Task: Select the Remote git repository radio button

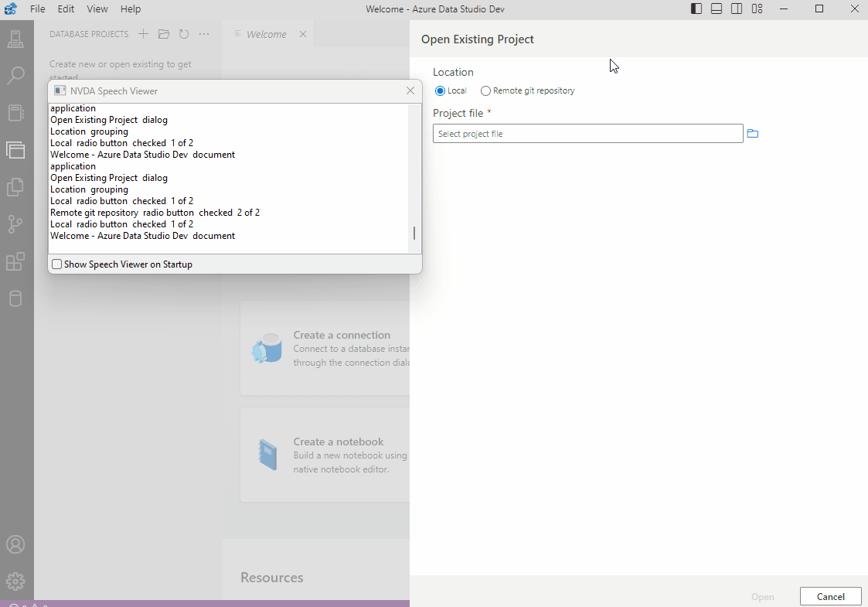Action: click(x=485, y=90)
